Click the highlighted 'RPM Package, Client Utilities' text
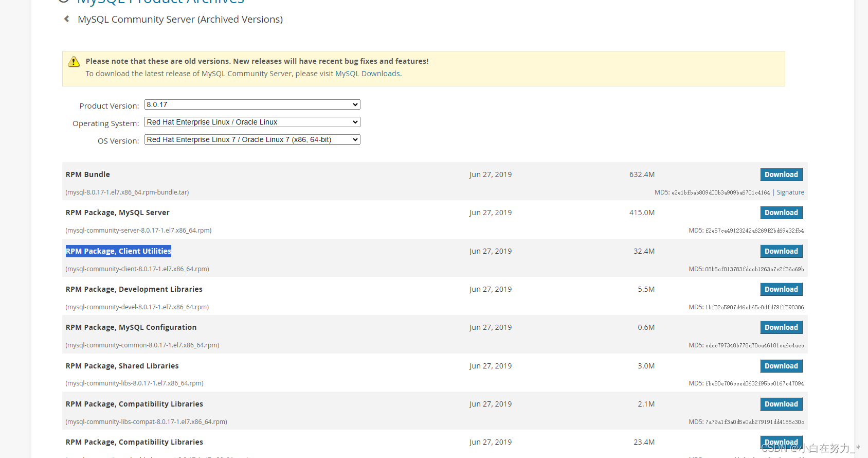 [118, 251]
